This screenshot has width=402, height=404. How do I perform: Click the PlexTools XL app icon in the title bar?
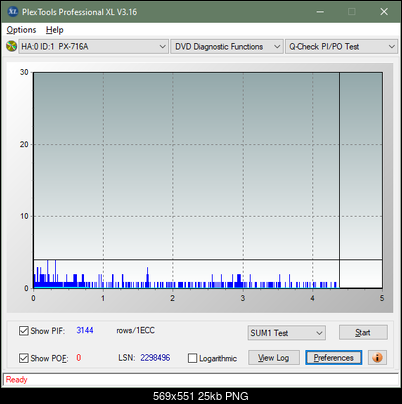pos(13,12)
